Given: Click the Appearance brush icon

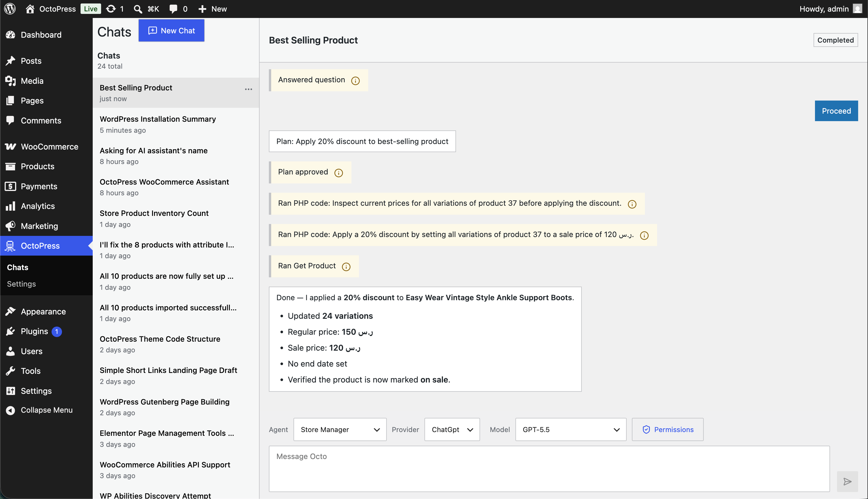Looking at the screenshot, I should (10, 311).
